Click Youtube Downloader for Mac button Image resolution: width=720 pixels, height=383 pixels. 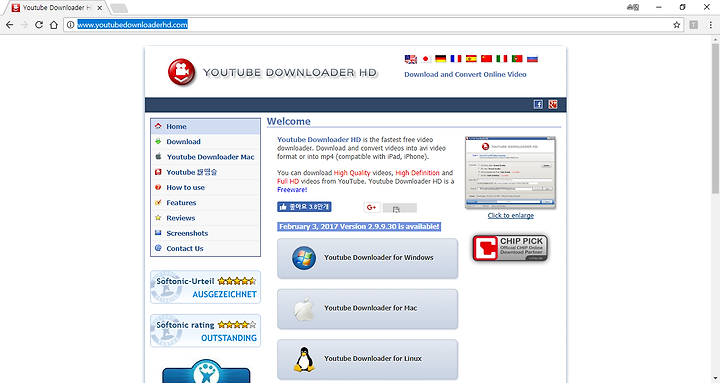[367, 309]
